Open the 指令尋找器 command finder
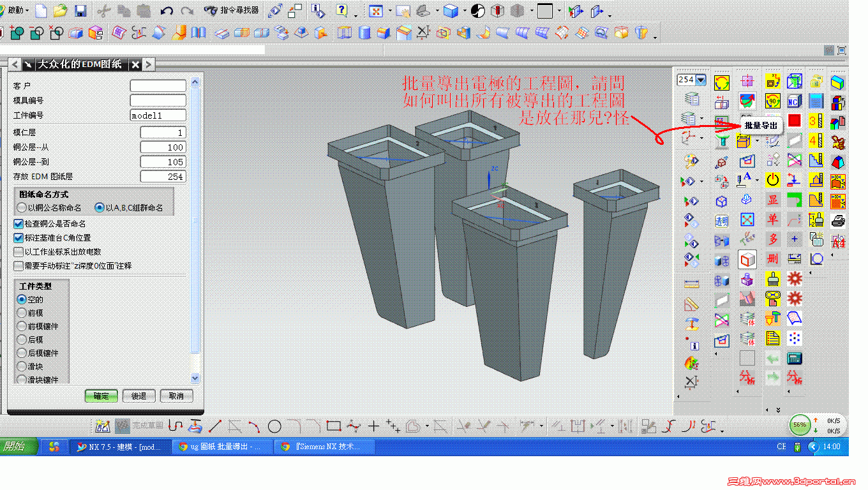This screenshot has width=868, height=490. pos(232,10)
